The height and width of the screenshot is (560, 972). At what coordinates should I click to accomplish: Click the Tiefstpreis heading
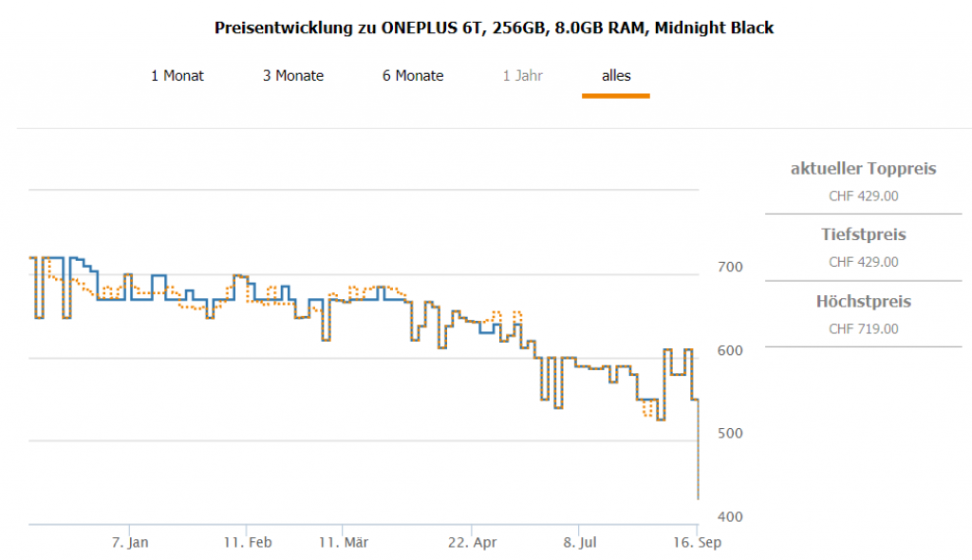863,234
